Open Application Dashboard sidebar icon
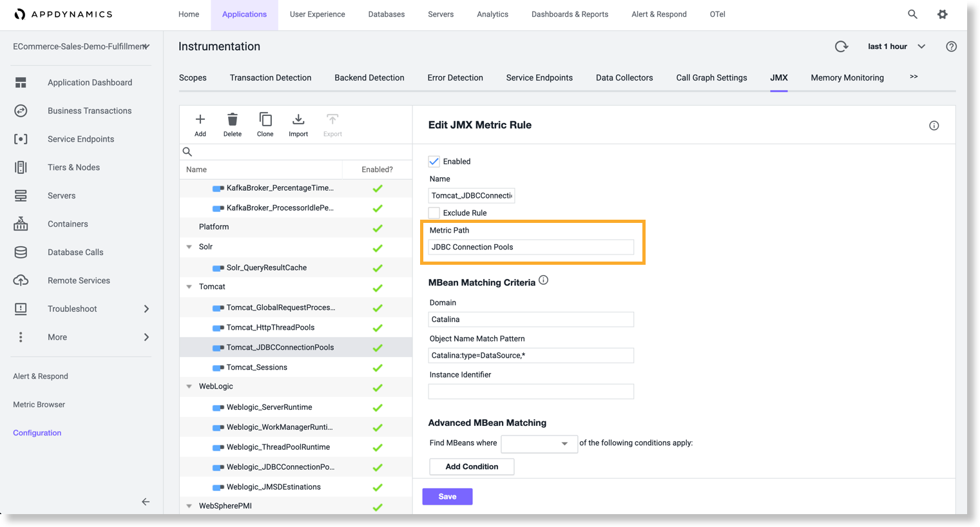Viewport: 980px width, 527px height. [x=21, y=82]
